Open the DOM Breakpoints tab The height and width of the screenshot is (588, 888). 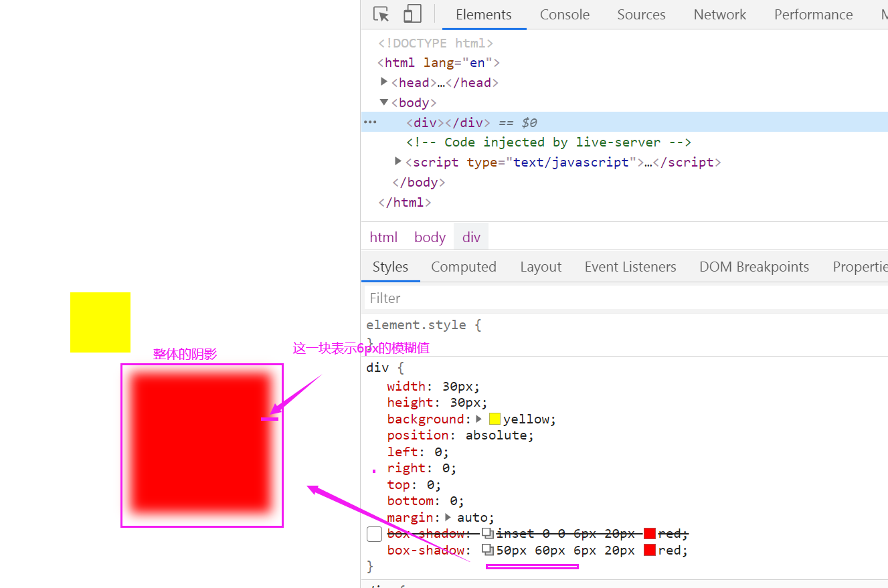coord(754,267)
